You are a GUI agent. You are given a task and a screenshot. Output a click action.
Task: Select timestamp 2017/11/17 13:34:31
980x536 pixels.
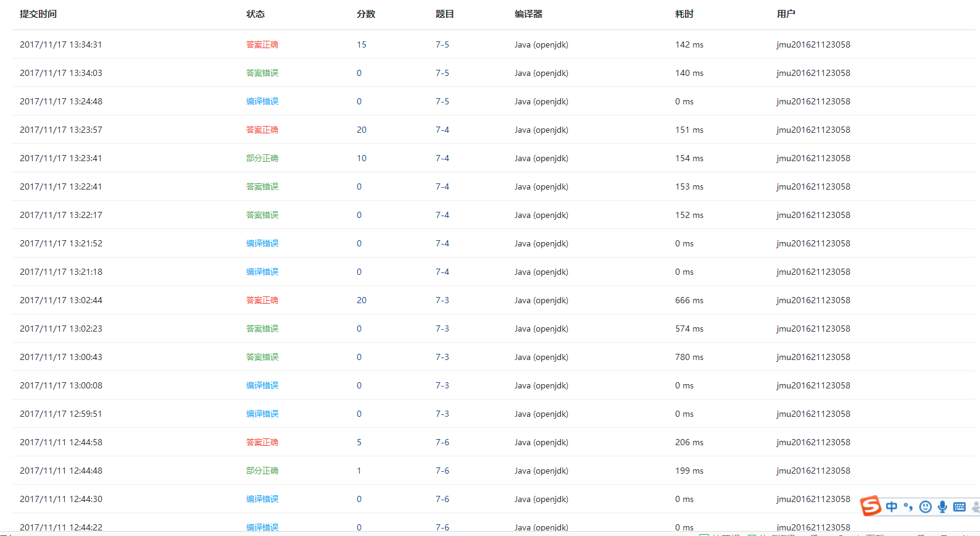(x=61, y=44)
